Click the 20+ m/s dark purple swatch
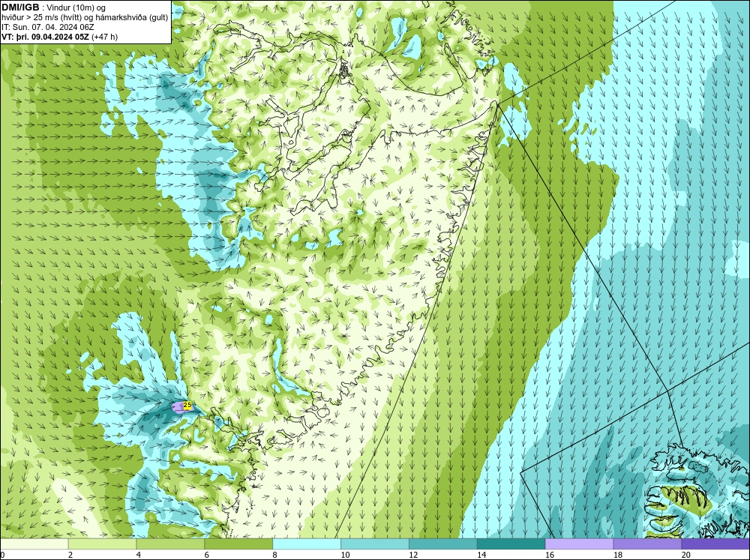This screenshot has width=750, height=560. (x=715, y=544)
